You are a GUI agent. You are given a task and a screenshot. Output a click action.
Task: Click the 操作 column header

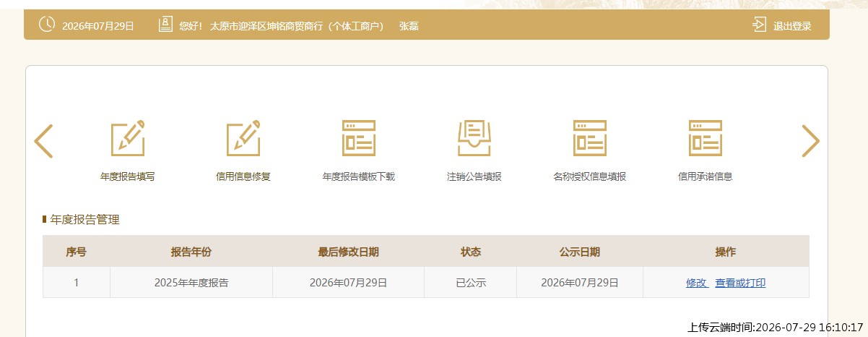tap(726, 252)
